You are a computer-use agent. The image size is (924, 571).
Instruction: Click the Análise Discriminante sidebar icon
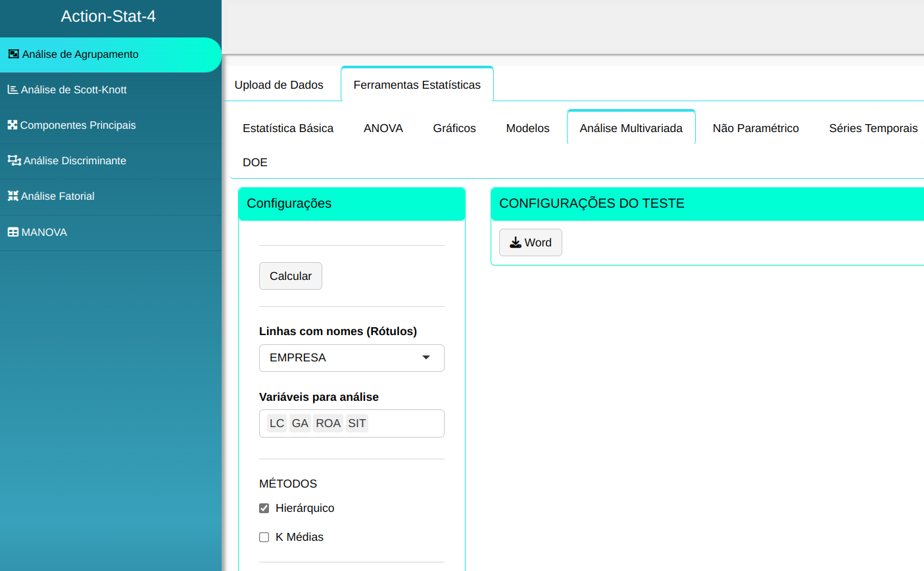pos(14,160)
